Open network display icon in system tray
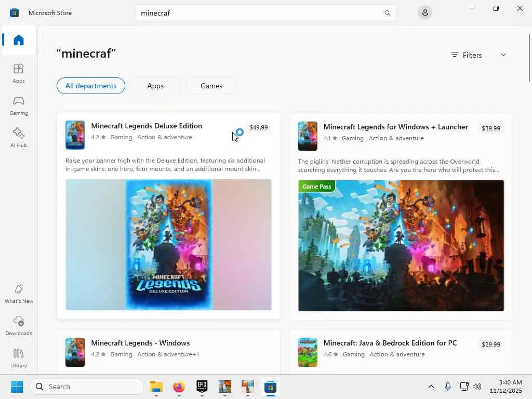 (464, 387)
